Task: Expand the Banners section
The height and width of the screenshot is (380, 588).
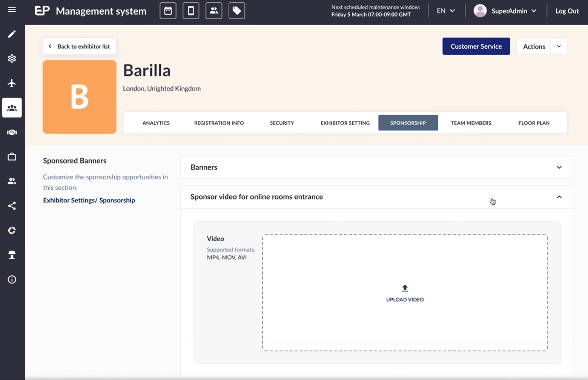Action: pos(377,167)
